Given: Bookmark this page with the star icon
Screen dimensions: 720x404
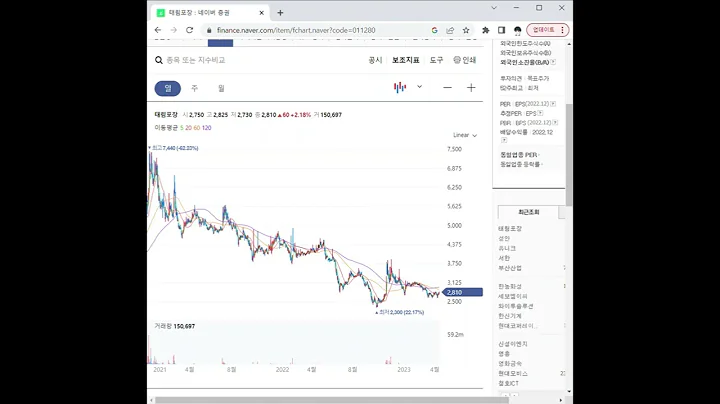Looking at the screenshot, I should (466, 30).
